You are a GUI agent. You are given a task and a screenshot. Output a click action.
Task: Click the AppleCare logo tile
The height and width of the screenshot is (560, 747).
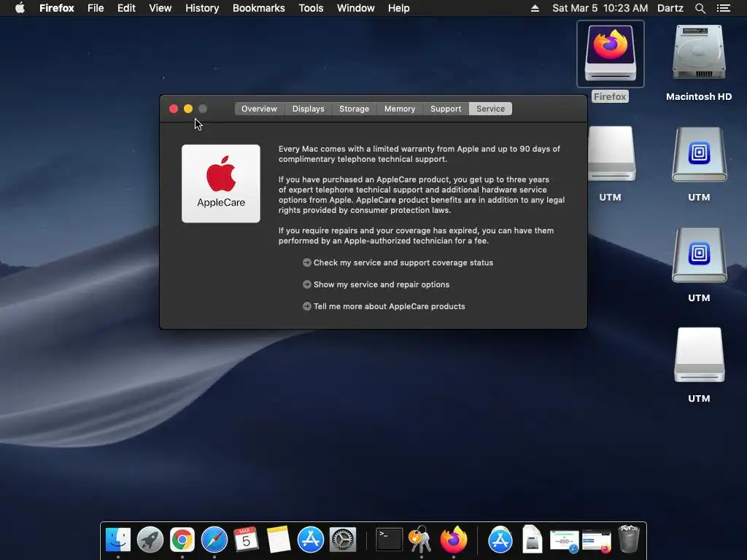pyautogui.click(x=220, y=183)
